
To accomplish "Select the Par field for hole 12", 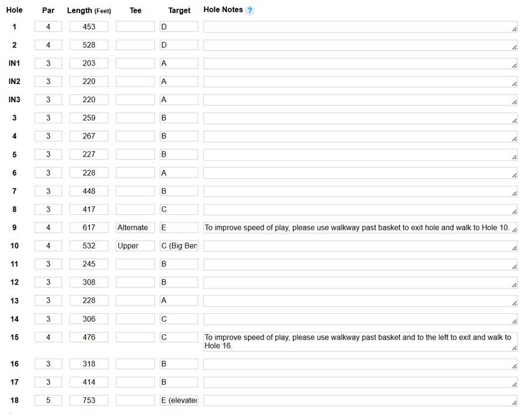I will coord(49,283).
